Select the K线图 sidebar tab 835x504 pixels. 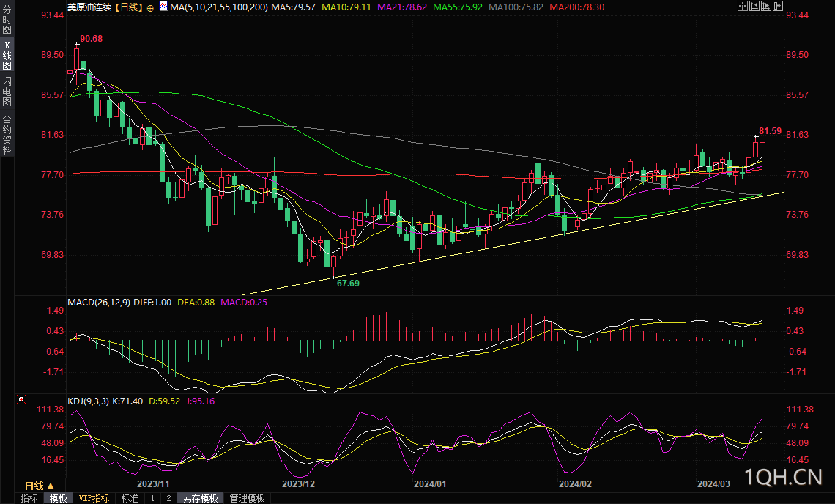[7, 56]
